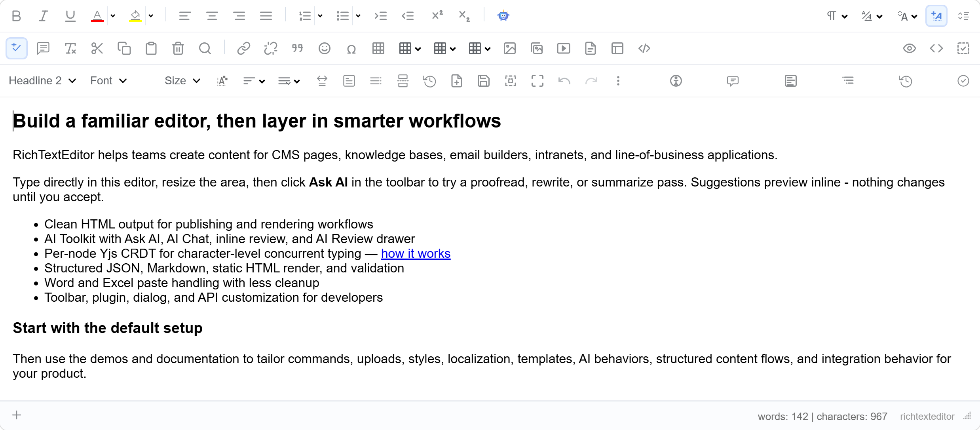Open the Ask AI robot assistant
This screenshot has width=980, height=430.
click(503, 16)
